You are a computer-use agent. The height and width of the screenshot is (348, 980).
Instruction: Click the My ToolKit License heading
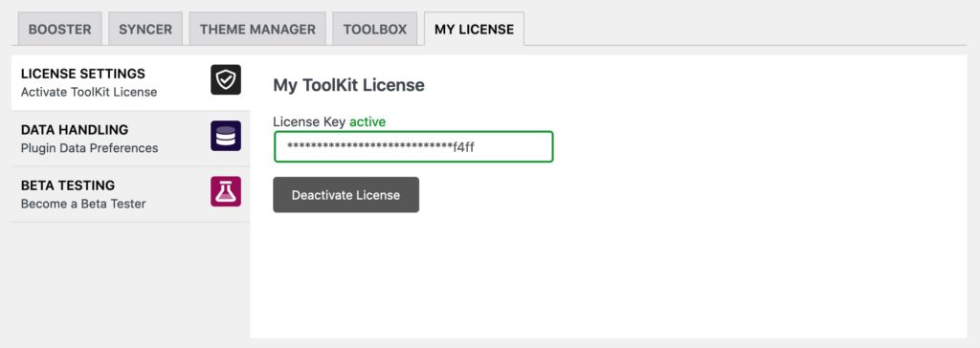(348, 85)
